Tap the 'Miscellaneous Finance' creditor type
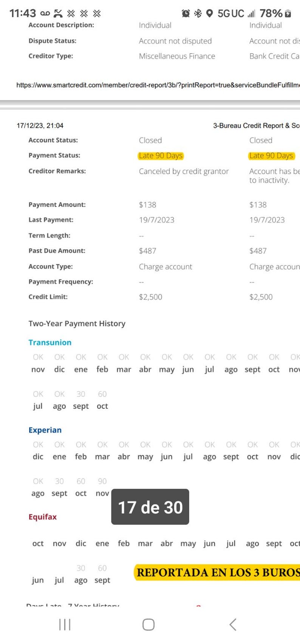Viewport: 300px width, 644px height. pos(177,56)
